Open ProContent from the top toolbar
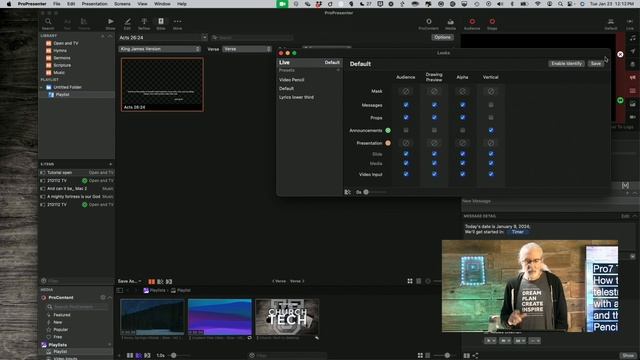The image size is (640, 360). click(x=429, y=24)
